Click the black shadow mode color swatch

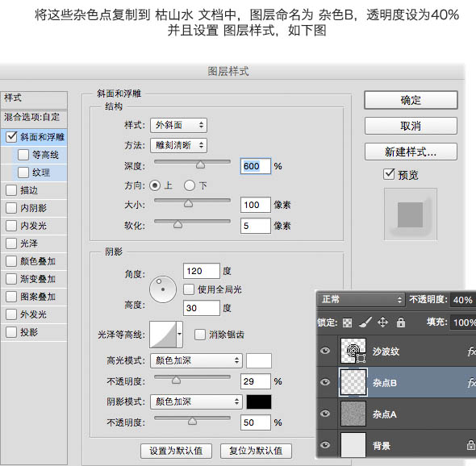(259, 402)
